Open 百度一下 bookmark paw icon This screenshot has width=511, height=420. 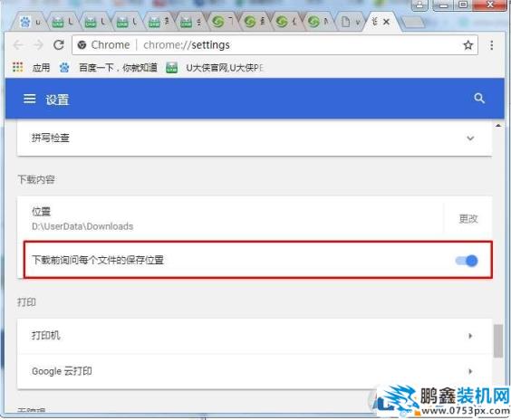[64, 67]
